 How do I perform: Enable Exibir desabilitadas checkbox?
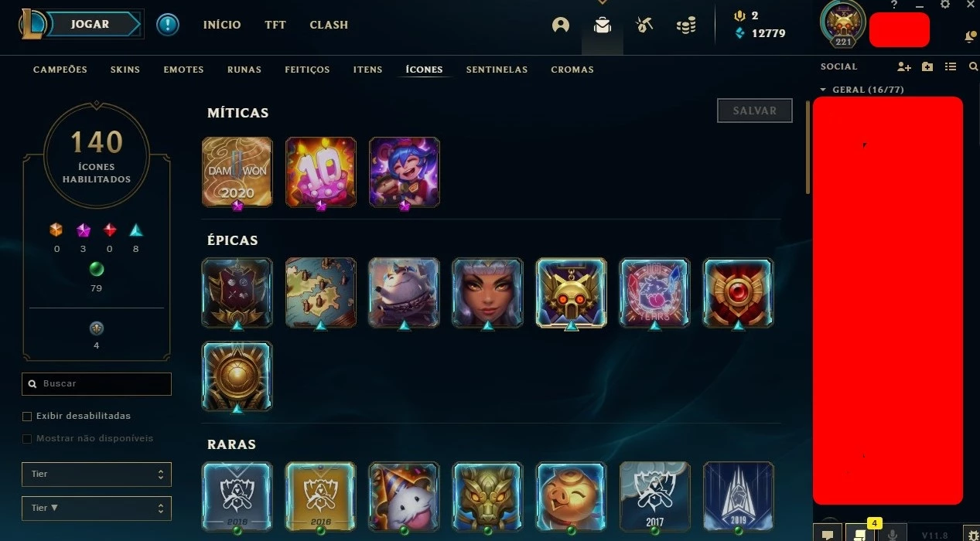tap(27, 417)
